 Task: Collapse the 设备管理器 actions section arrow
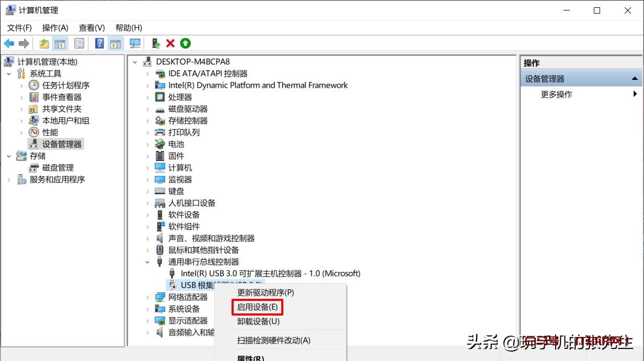(635, 79)
